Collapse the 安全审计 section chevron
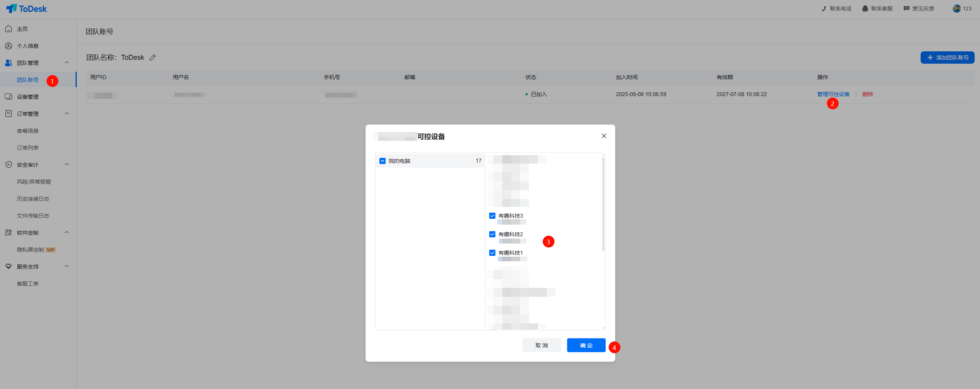 pos(67,164)
